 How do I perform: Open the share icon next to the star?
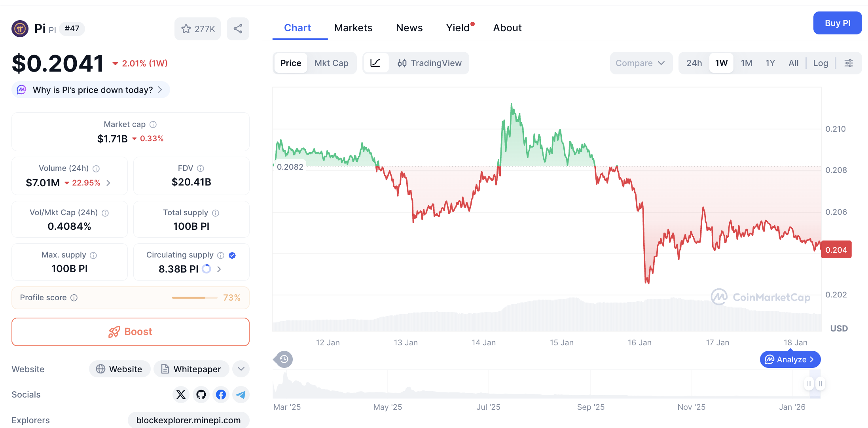tap(238, 28)
